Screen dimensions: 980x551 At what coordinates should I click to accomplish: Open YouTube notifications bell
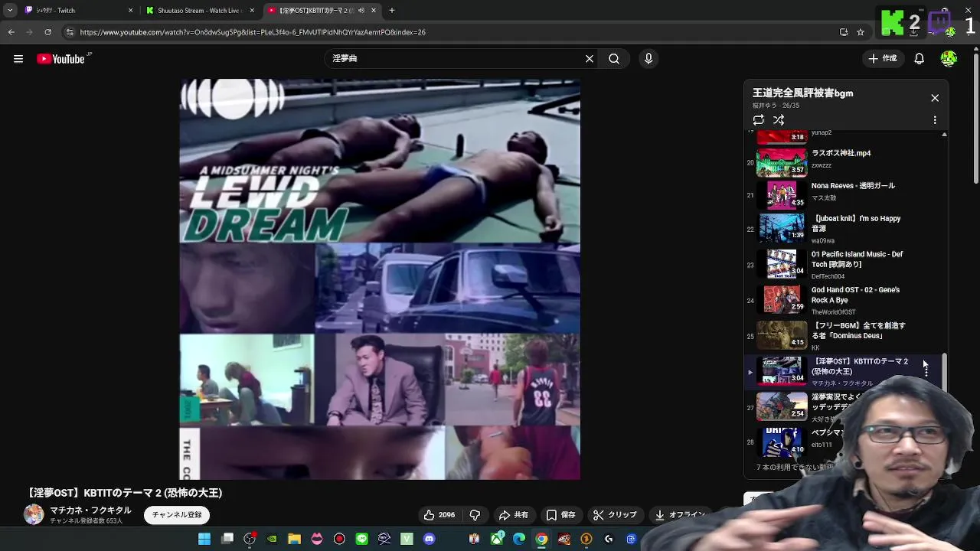pyautogui.click(x=920, y=59)
